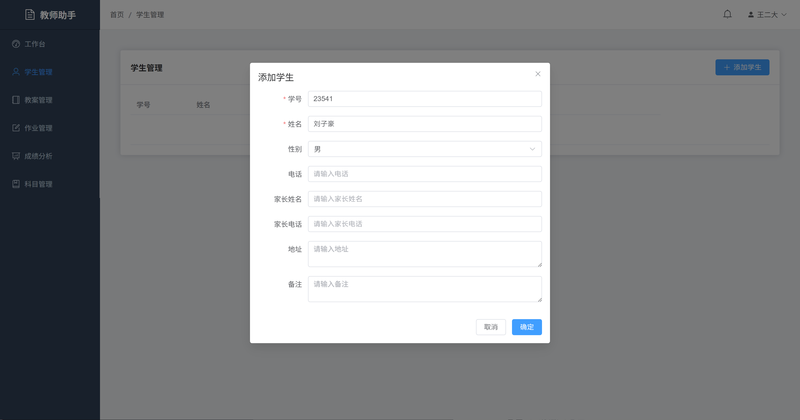
Task: Focus the 学号 input field
Action: pyautogui.click(x=424, y=99)
